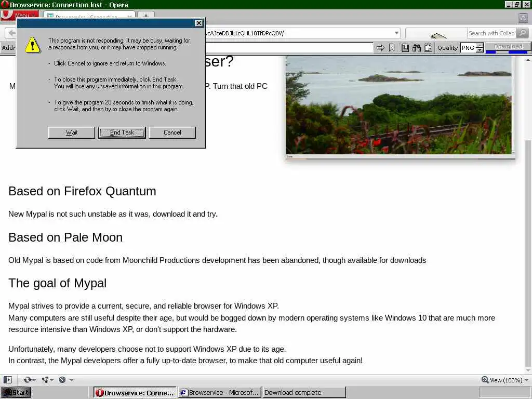Click End Task to close the program
The image size is (532, 399).
pos(122,132)
